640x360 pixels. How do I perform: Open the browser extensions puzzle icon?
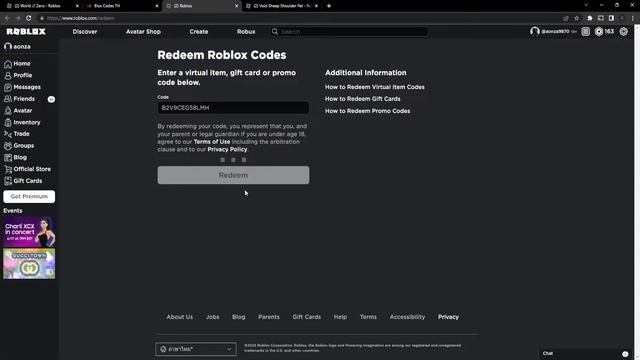click(x=590, y=18)
